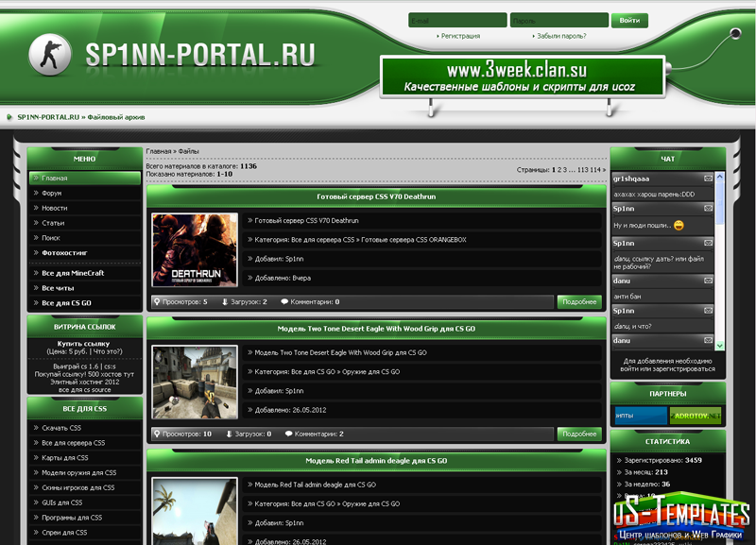The width and height of the screenshot is (756, 545).
Task: Open Программы для CSS link
Action: coord(85,517)
